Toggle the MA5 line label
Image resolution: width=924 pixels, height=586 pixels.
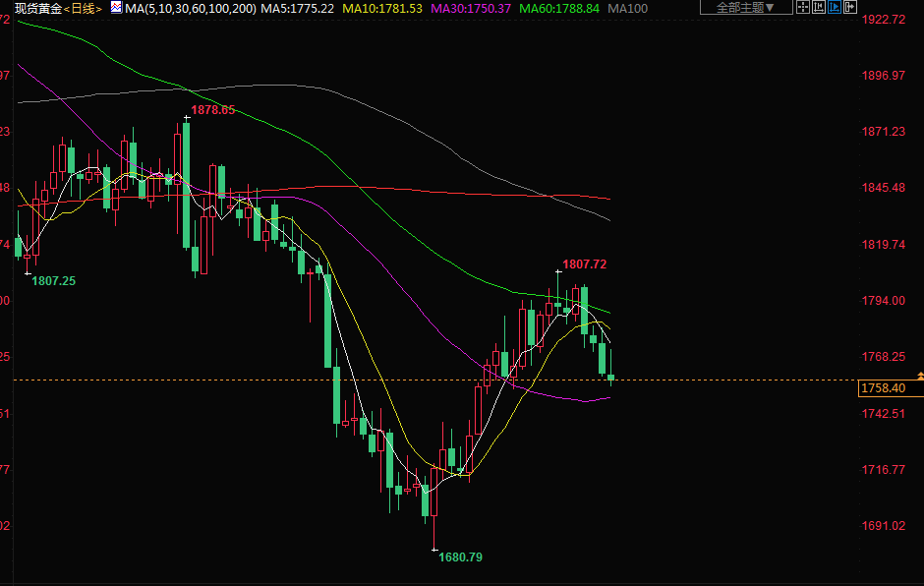298,8
